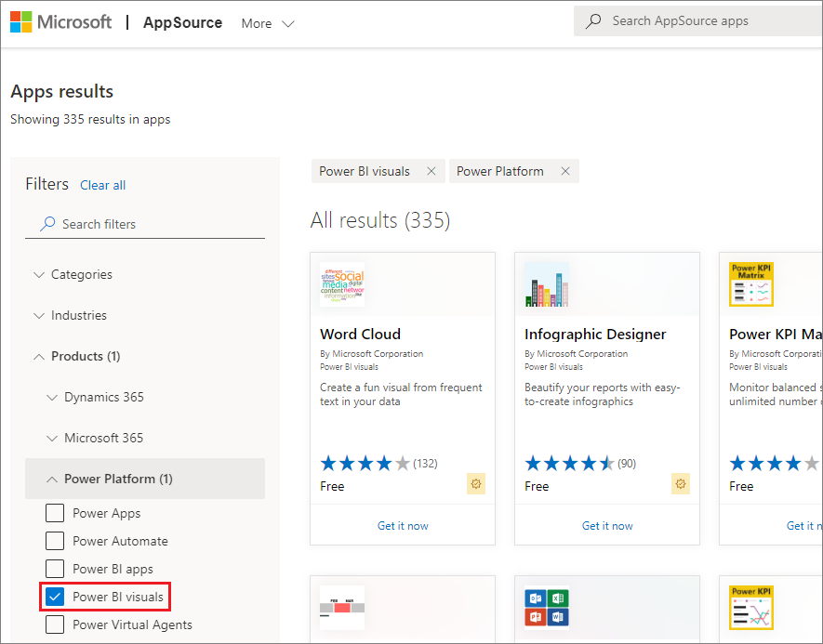Click By Microsoft Corporation on Infographic Designer
The image size is (823, 644).
577,353
